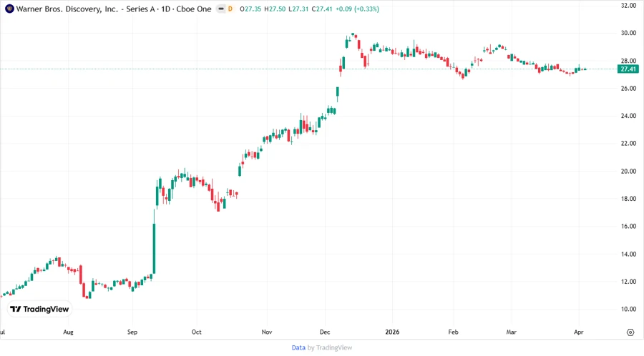Click the 14.00 price axis label

point(628,254)
